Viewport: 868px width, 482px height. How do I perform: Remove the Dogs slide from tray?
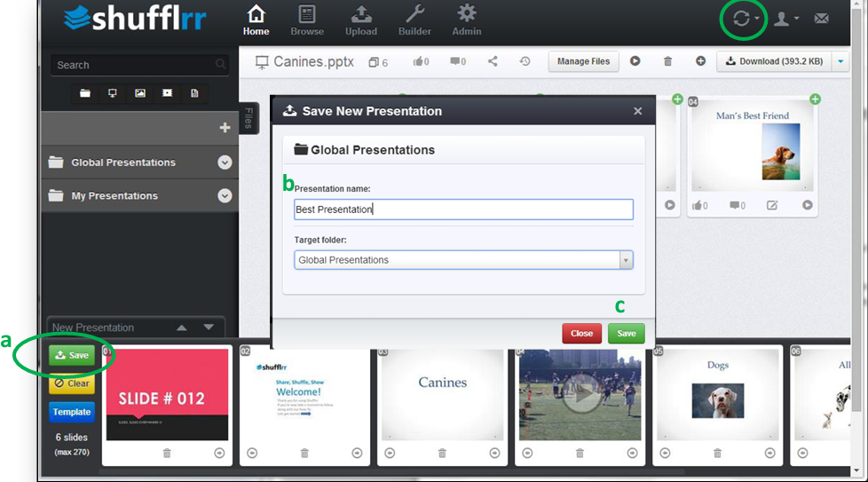click(x=717, y=454)
